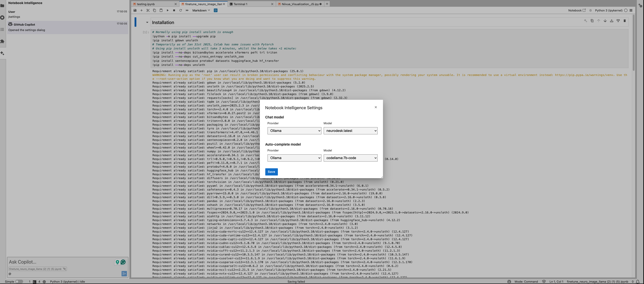The image size is (644, 284).
Task: Click the first code cell installation code
Action: click(389, 49)
